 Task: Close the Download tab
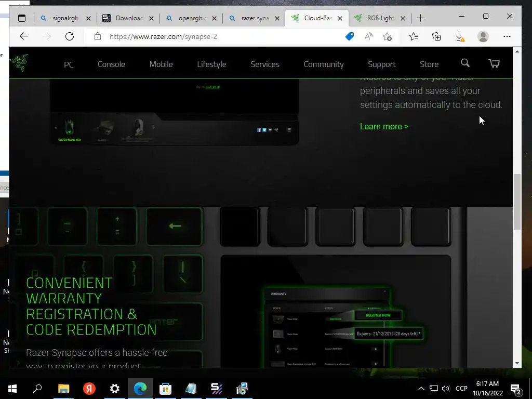point(151,18)
